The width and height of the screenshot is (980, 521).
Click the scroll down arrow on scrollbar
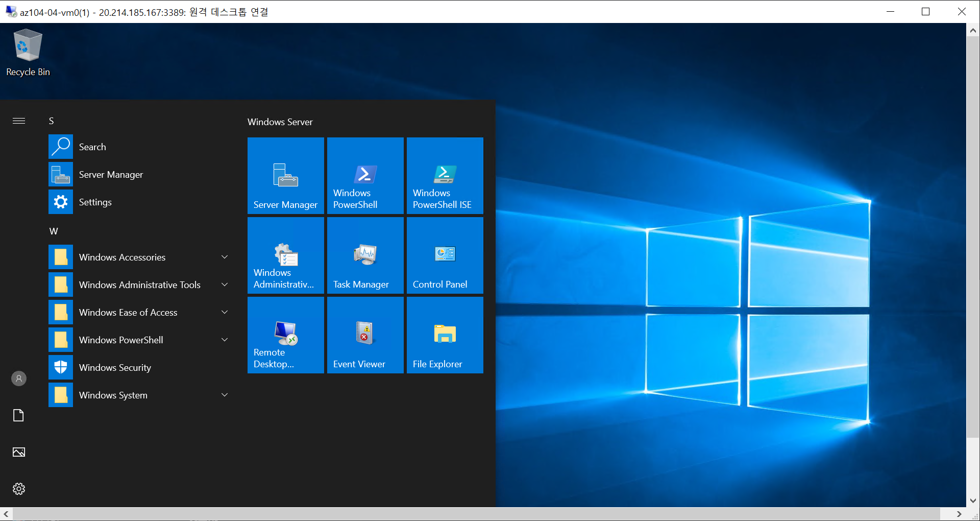973,501
